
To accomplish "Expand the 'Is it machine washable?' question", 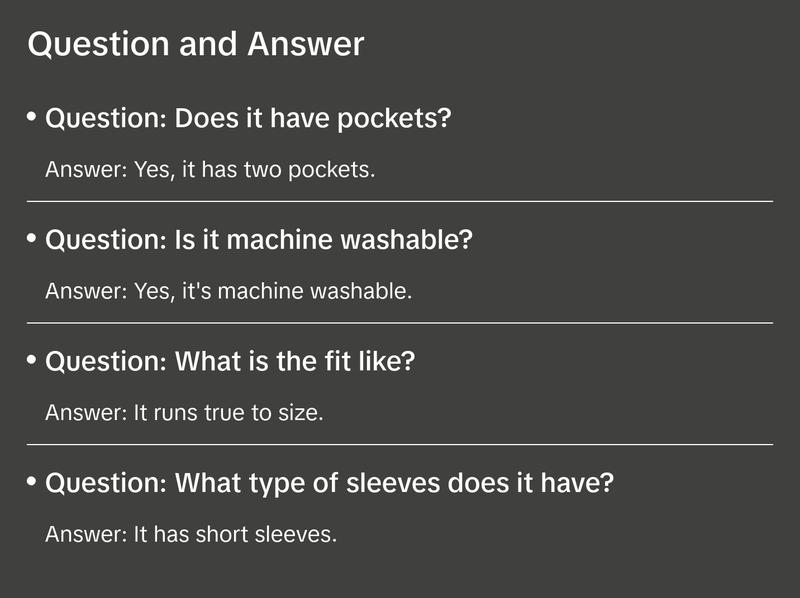I will tap(259, 240).
